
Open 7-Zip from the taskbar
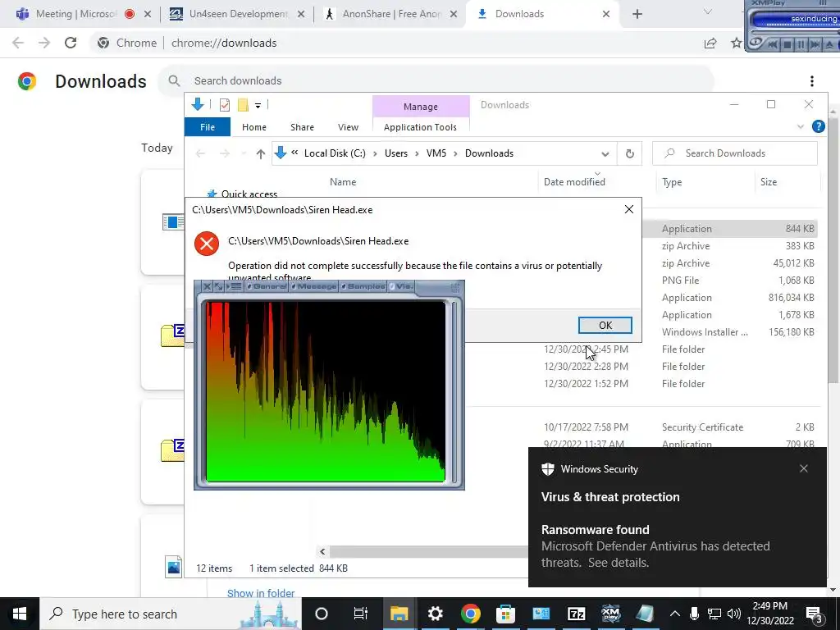576,614
